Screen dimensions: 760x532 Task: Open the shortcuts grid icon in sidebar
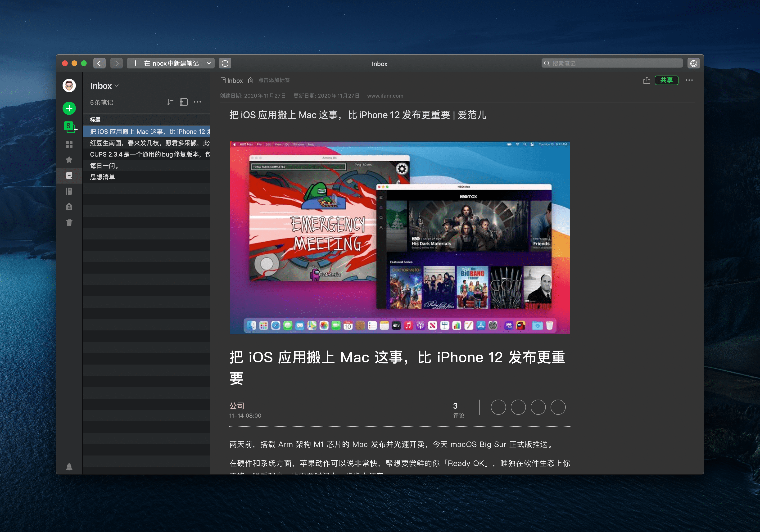tap(69, 145)
